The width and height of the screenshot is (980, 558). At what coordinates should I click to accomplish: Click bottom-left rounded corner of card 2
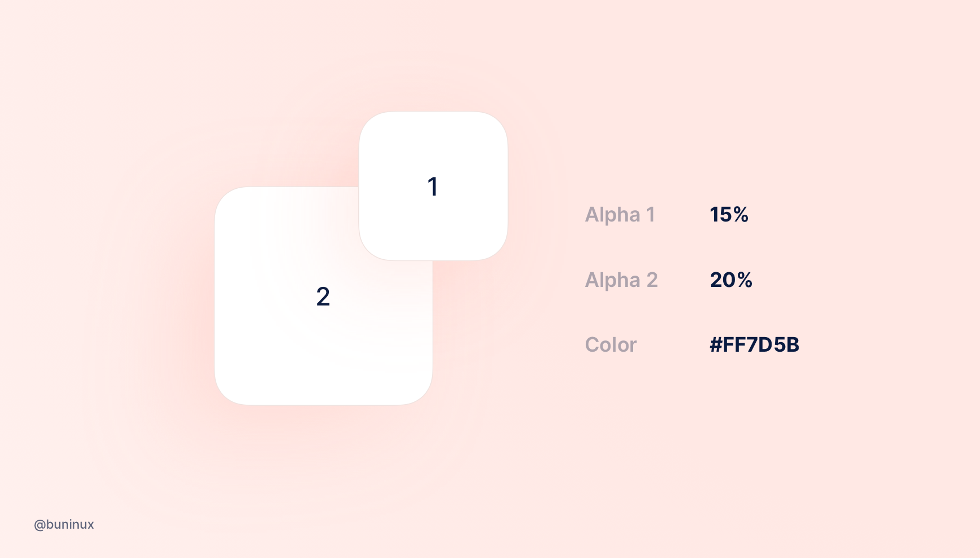coord(226,393)
